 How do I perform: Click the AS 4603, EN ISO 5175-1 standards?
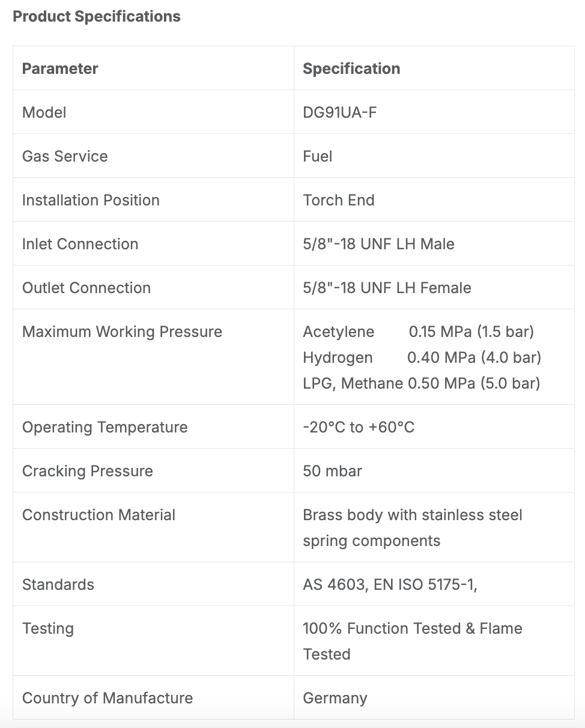coord(390,584)
